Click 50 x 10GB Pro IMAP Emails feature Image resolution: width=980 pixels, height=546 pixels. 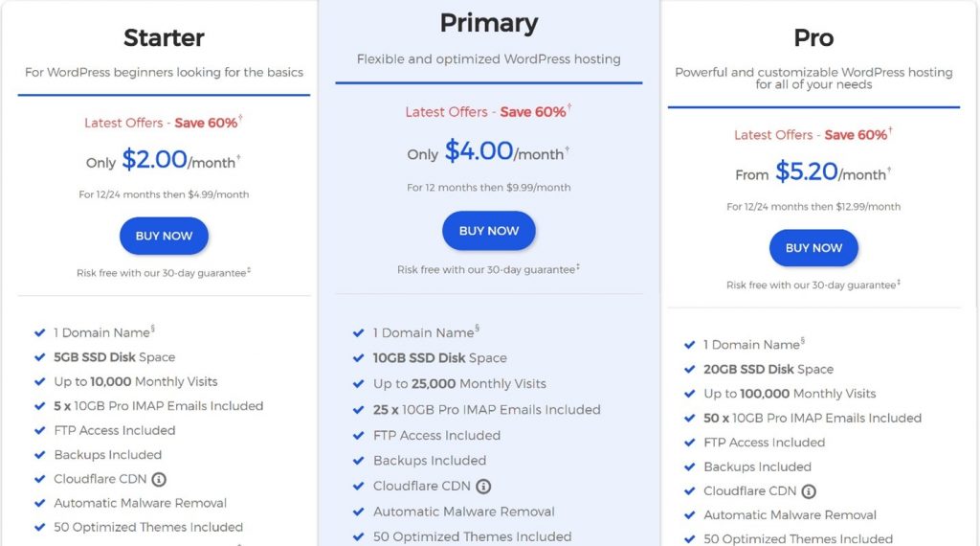(x=812, y=419)
